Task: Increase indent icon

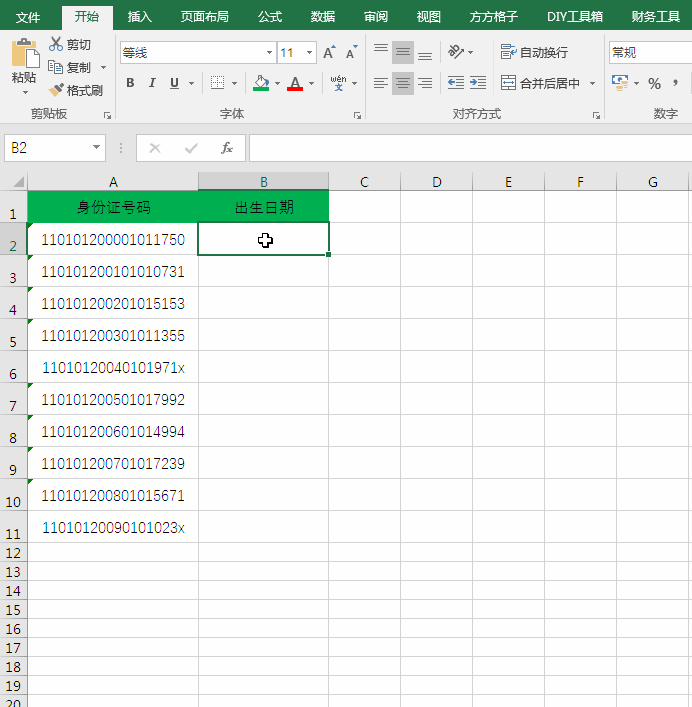Action: point(478,83)
